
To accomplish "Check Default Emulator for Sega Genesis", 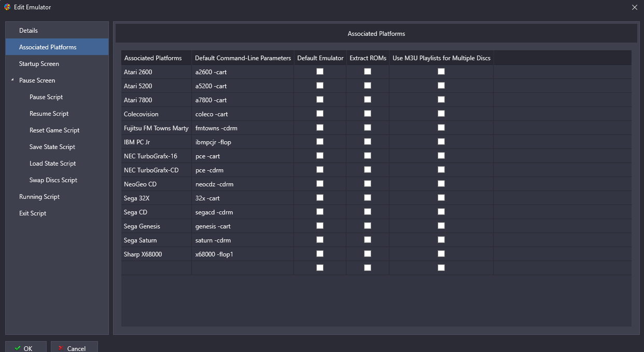I will tap(320, 226).
